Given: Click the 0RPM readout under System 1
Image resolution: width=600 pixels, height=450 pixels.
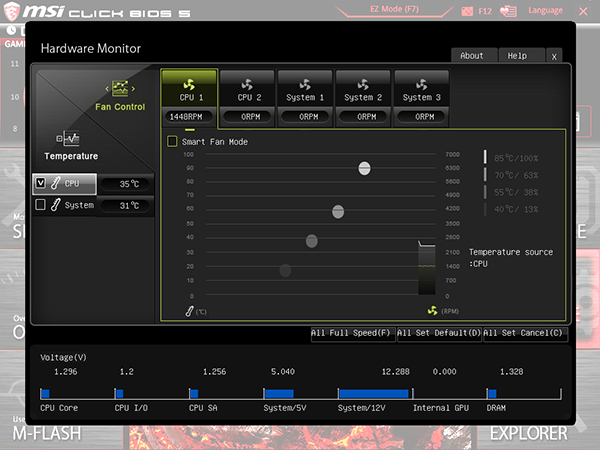Looking at the screenshot, I should [305, 117].
